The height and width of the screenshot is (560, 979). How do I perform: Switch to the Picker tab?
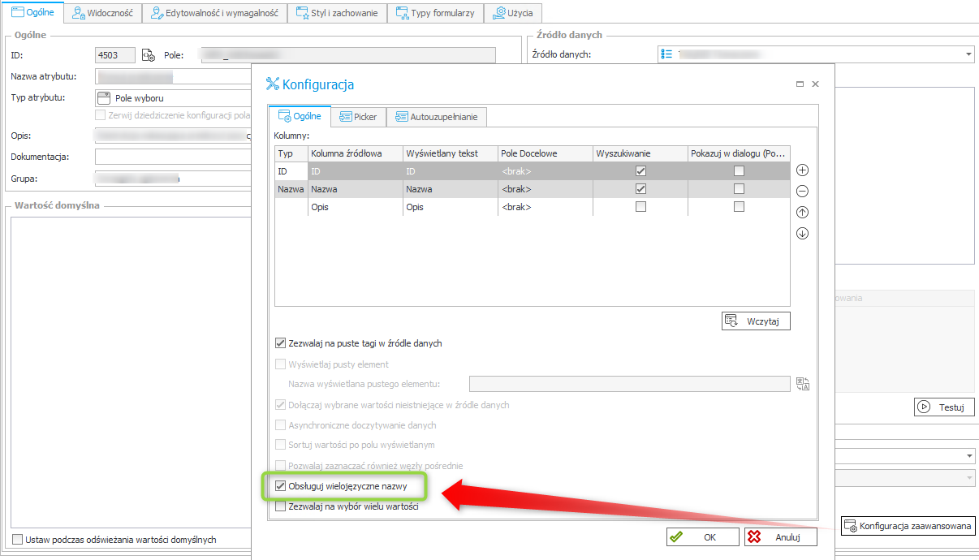tap(358, 117)
